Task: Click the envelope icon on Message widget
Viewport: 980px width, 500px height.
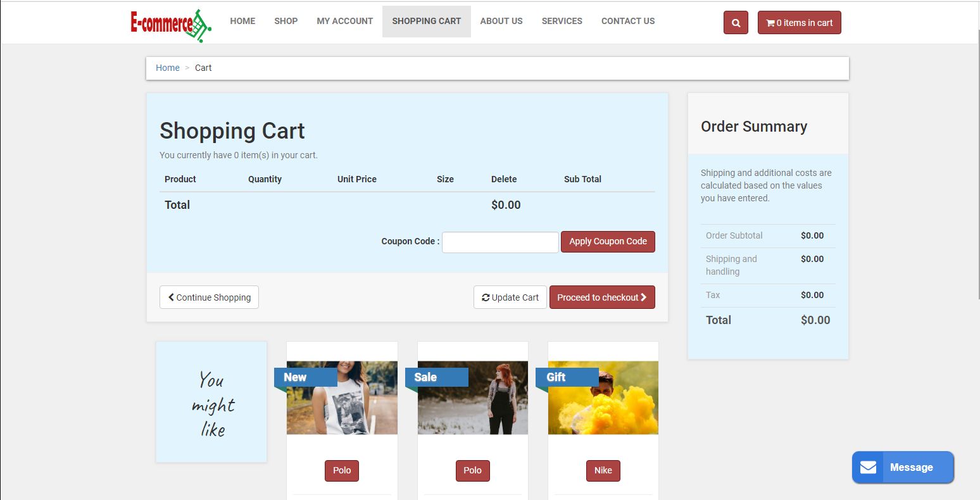Action: coord(868,468)
